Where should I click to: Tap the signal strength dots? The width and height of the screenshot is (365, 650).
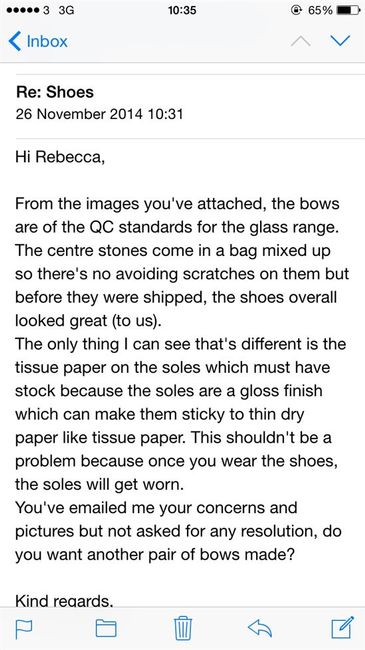tap(24, 10)
